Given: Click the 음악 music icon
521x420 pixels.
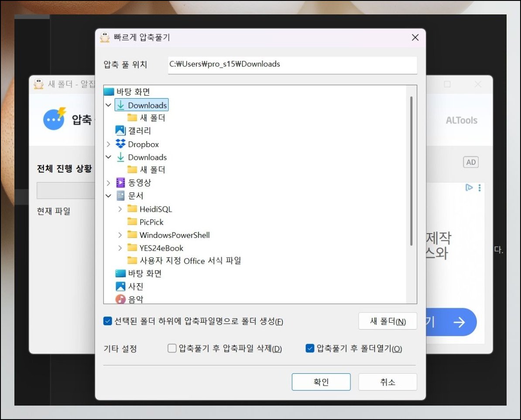Looking at the screenshot, I should point(120,300).
